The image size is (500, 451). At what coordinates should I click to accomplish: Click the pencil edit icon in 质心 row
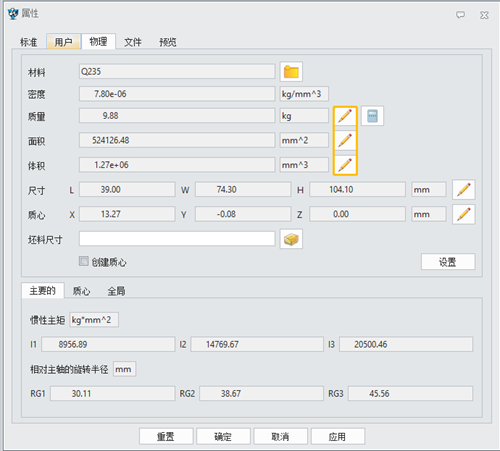pyautogui.click(x=464, y=214)
